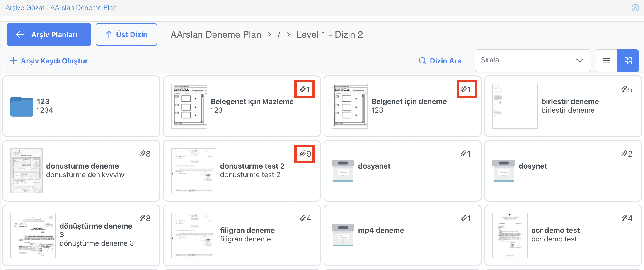Click AArslan Deneme Plan breadcrumb
644x270 pixels.
[x=216, y=34]
